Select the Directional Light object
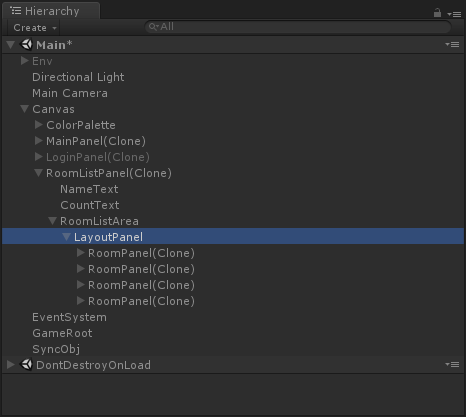The image size is (466, 417). click(x=78, y=77)
